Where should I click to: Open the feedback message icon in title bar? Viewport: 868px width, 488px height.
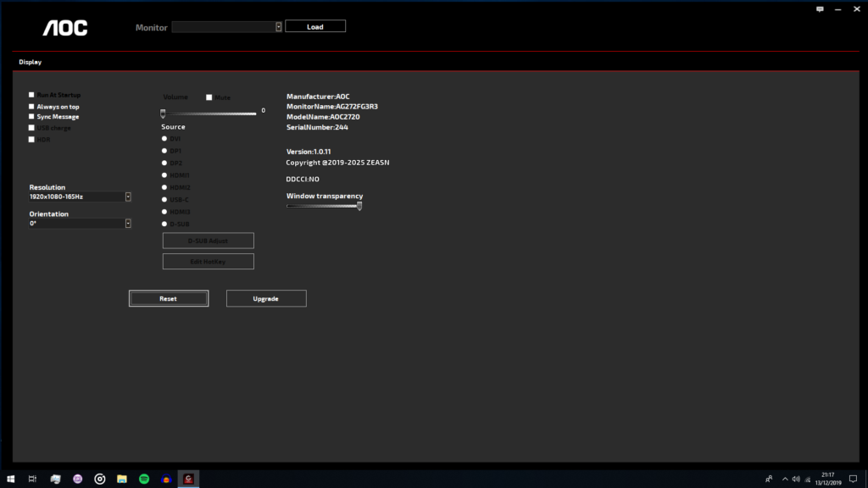pos(820,9)
